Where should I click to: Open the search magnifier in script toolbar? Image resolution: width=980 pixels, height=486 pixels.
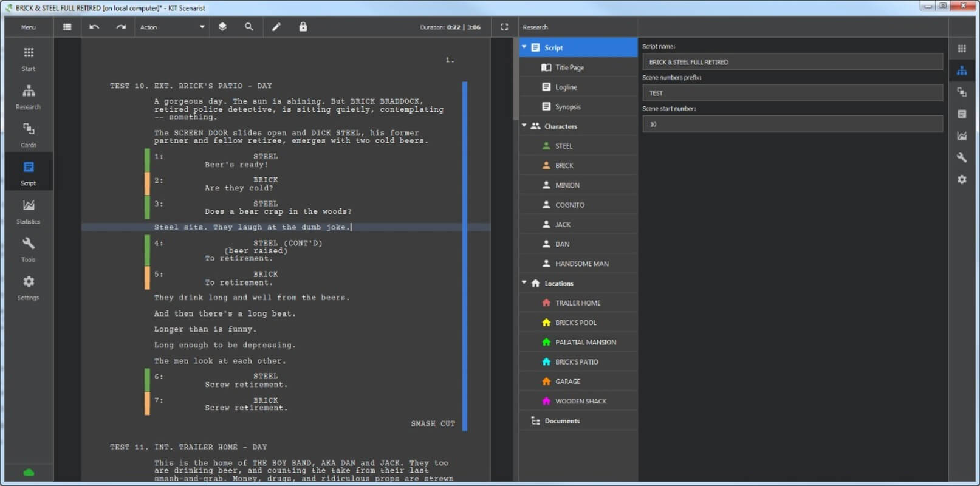249,27
